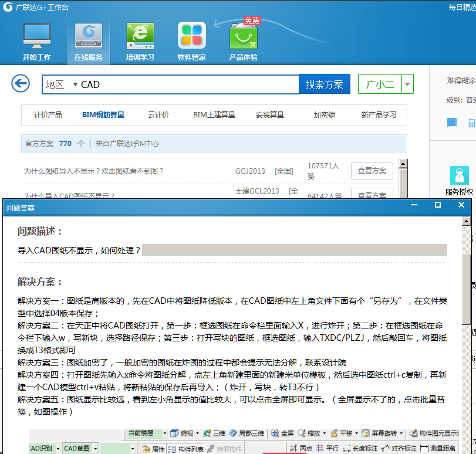The height and width of the screenshot is (454, 476).
Task: Click 长度标注 dimension icon in embedded toolbar
Action: pyautogui.click(x=346, y=449)
